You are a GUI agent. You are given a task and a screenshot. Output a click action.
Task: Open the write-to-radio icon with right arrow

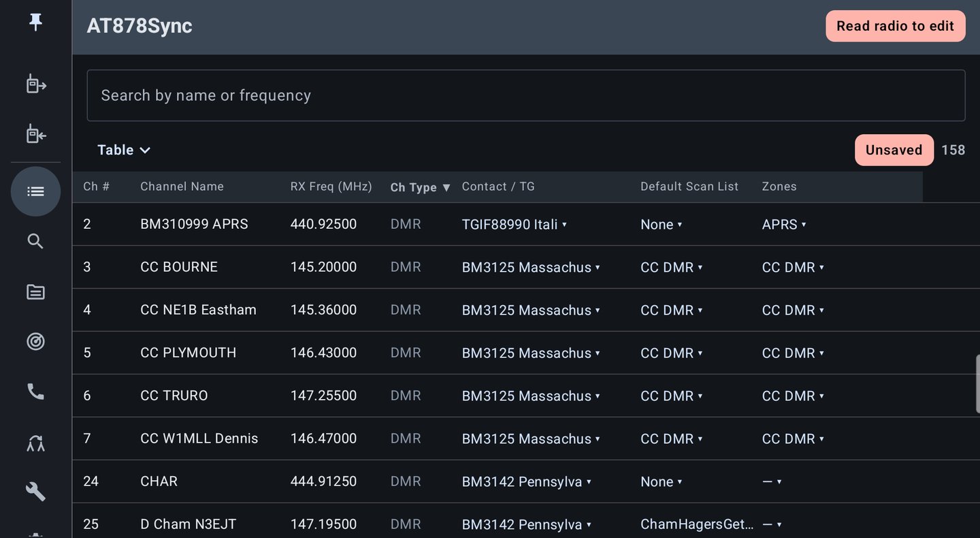coord(35,84)
